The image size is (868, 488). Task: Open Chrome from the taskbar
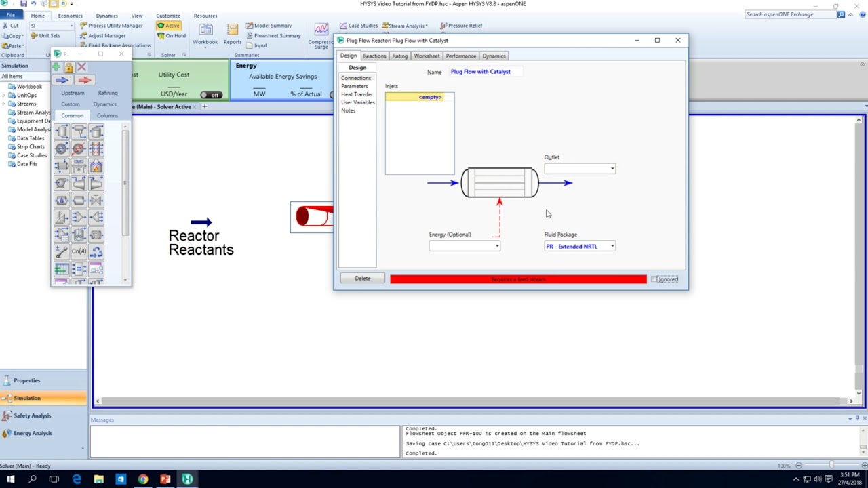coord(142,479)
